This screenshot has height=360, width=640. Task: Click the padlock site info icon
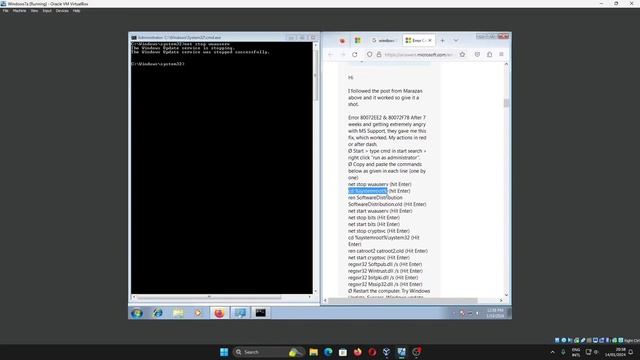pos(378,54)
